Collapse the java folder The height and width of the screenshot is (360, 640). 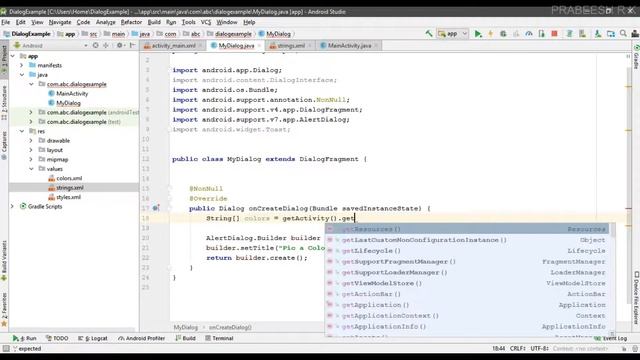[22, 75]
